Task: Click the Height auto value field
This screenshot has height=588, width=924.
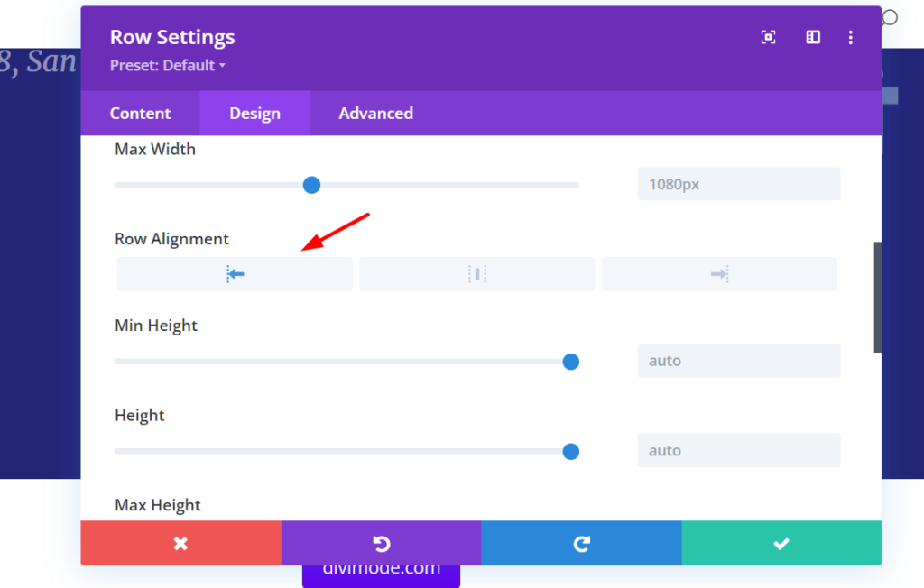Action: [x=738, y=451]
